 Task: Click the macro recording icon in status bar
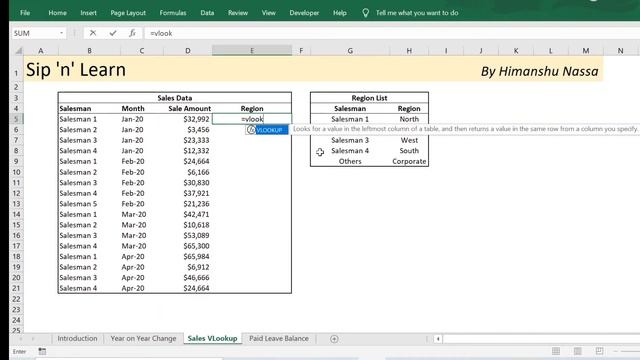tap(42, 351)
